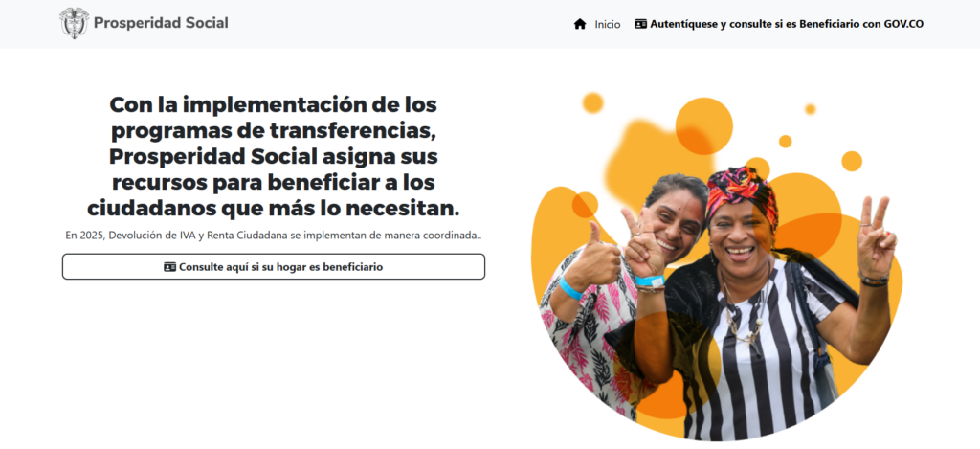The width and height of the screenshot is (980, 449).
Task: Click the home icon beside Inicio
Action: click(580, 24)
